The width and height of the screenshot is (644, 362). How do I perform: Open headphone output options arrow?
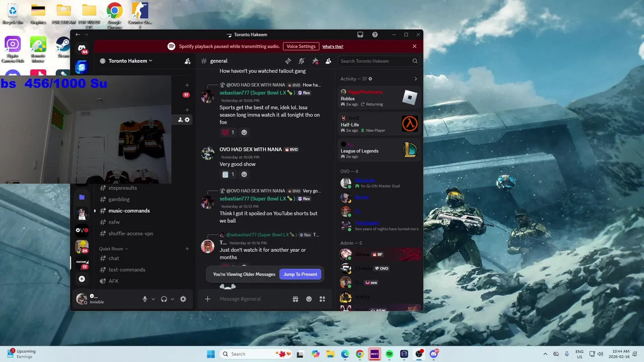point(173,299)
